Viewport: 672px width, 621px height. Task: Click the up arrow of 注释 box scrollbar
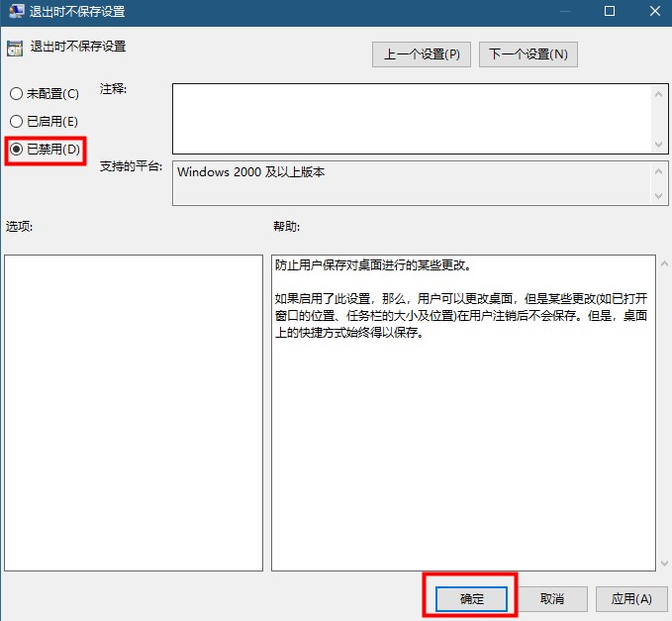pyautogui.click(x=659, y=93)
